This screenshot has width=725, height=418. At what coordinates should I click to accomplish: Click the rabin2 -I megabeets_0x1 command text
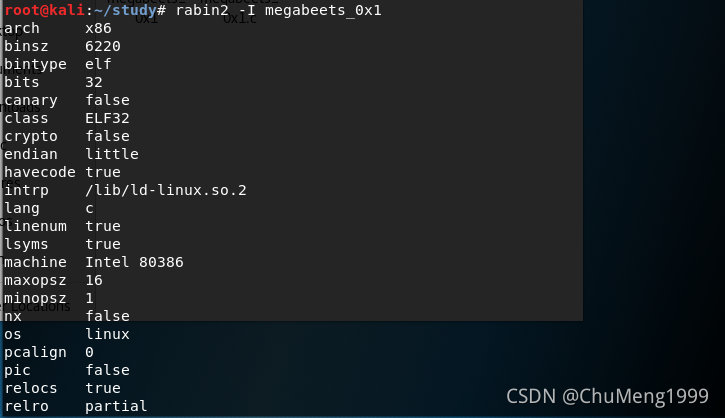pos(278,10)
